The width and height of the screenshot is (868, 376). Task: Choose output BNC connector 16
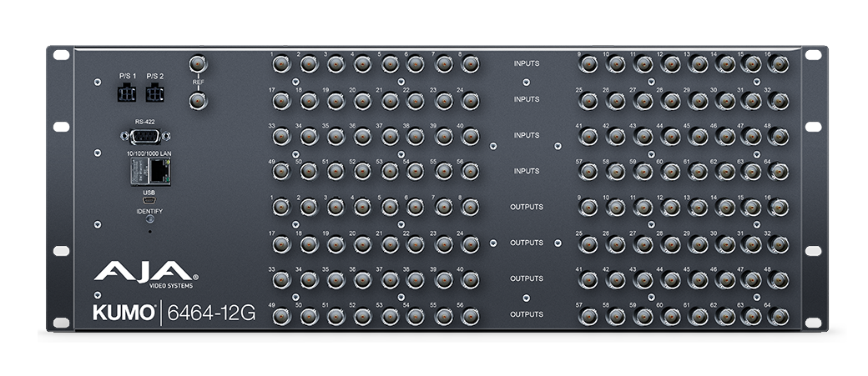pos(779,208)
